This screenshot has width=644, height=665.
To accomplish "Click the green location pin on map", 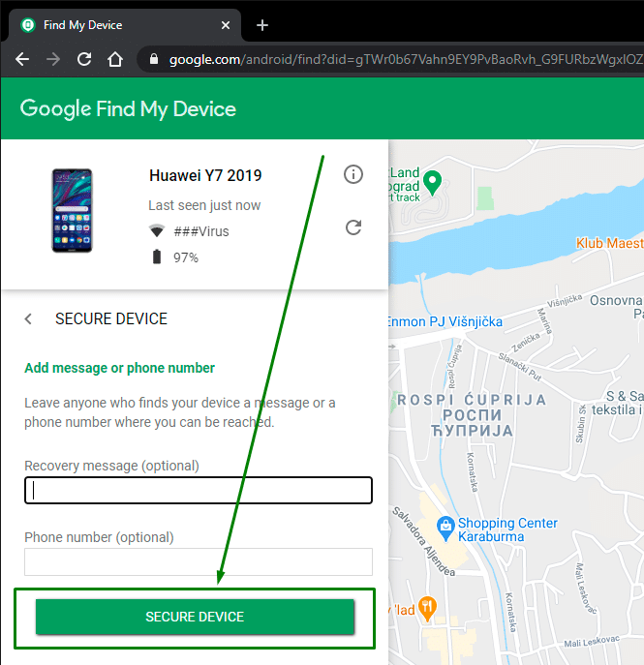I will click(x=433, y=182).
